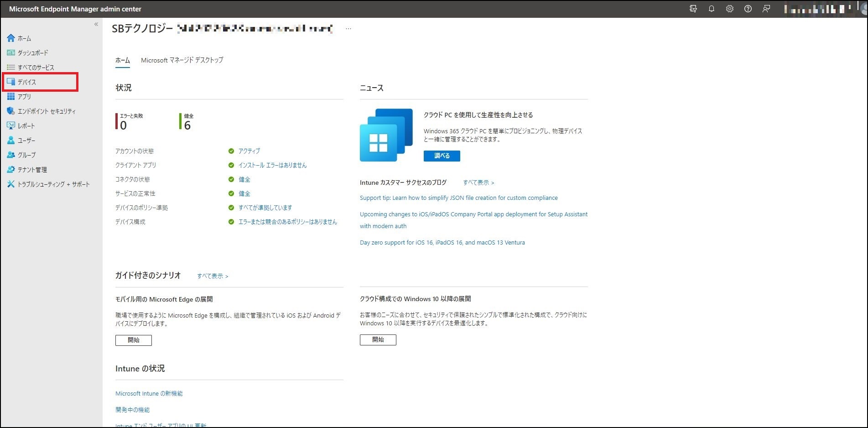Click the green check beside アクティブ
Viewport: 868px width, 428px height.
[x=231, y=151]
